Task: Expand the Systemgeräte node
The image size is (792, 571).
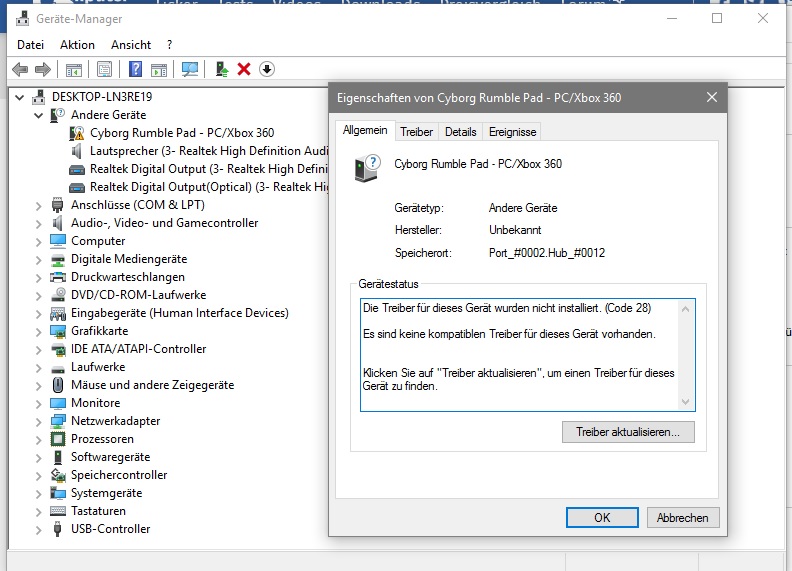Action: tap(38, 494)
